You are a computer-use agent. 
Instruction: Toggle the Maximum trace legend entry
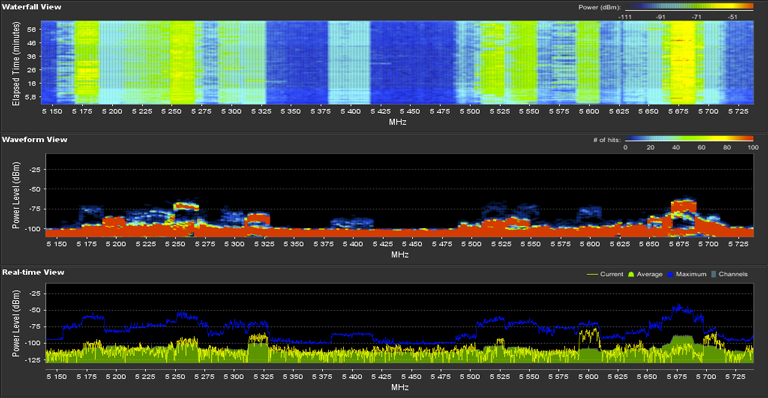(x=687, y=274)
